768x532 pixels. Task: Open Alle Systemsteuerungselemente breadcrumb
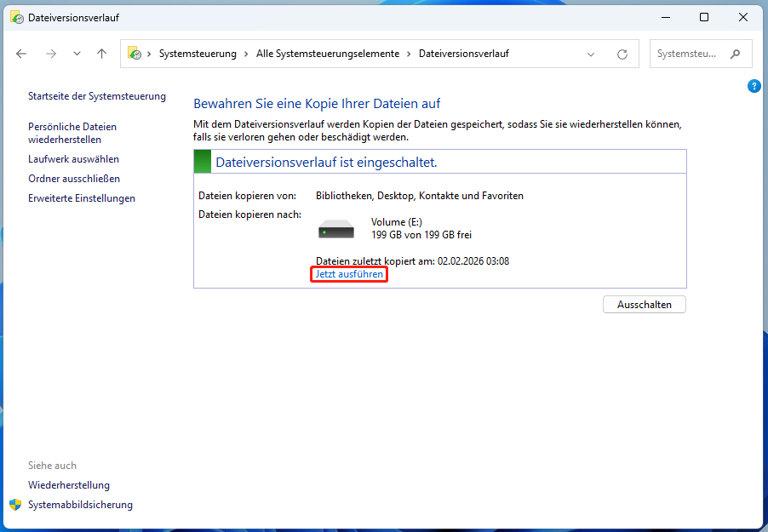click(x=328, y=54)
